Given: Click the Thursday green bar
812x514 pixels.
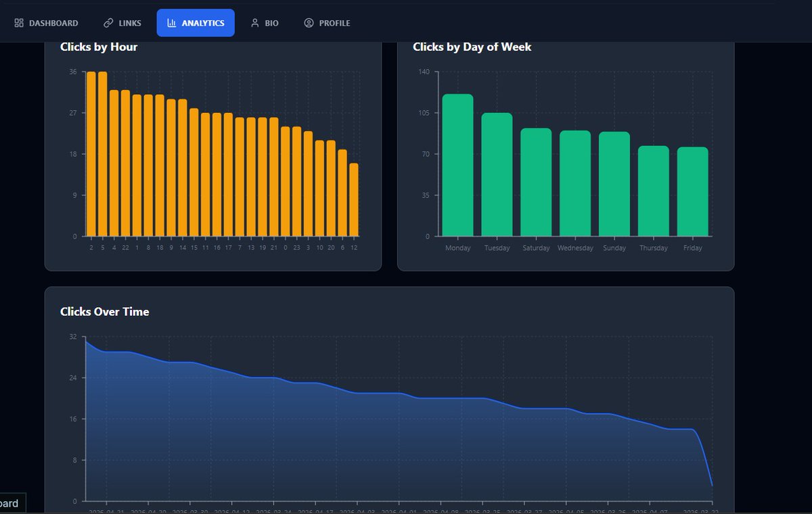Looking at the screenshot, I should tap(653, 191).
